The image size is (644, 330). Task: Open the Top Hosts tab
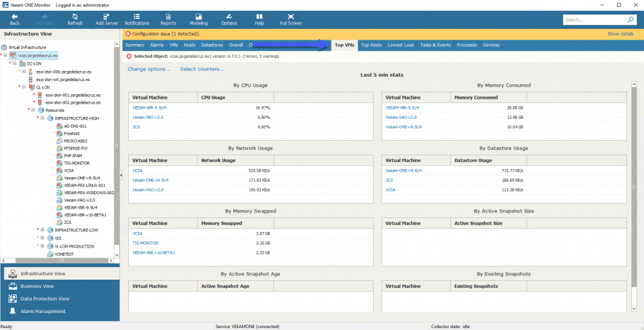[x=371, y=45]
